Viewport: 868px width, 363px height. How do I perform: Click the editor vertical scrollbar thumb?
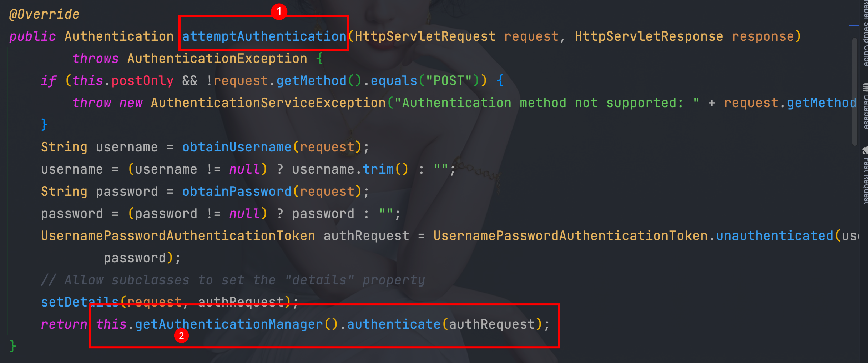pos(854,91)
